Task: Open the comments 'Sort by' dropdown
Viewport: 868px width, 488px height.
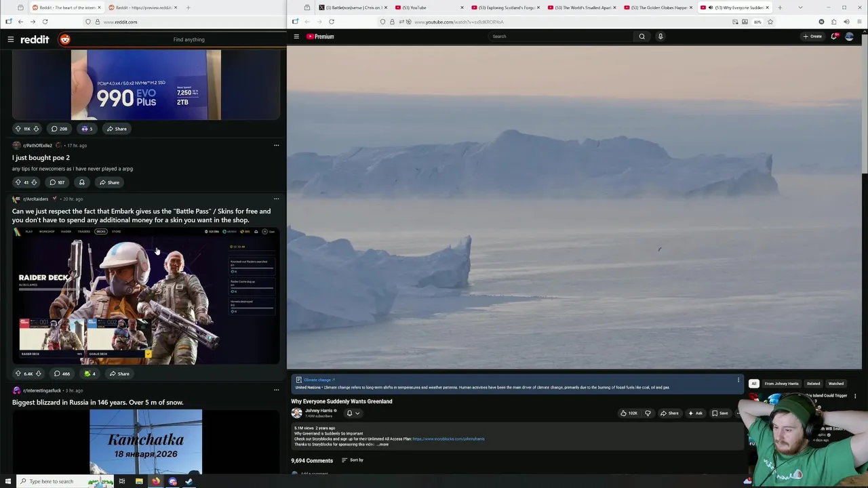Action: coord(353,460)
